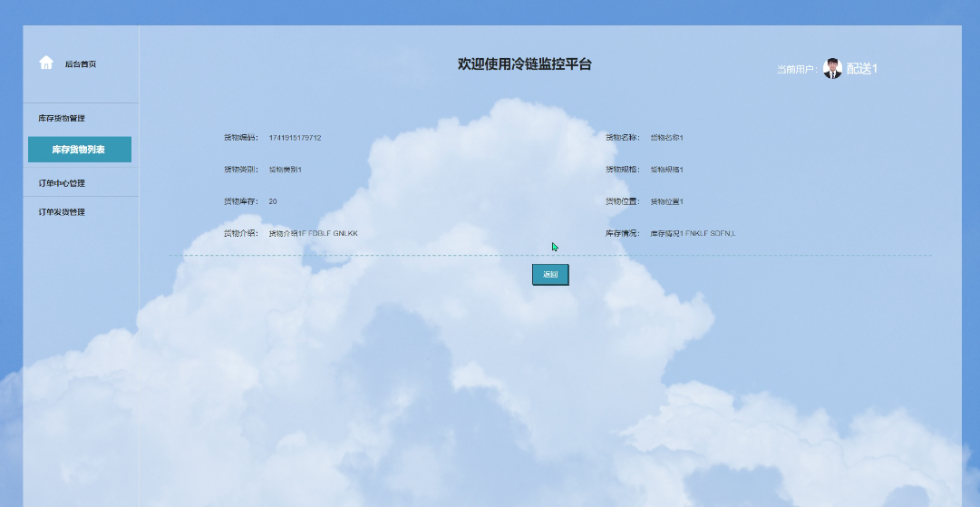Click the 当前用户 label
The width and height of the screenshot is (980, 507).
pyautogui.click(x=797, y=70)
